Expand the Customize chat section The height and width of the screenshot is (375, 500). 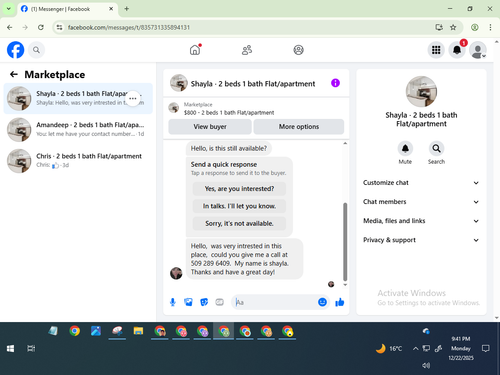coord(421,183)
